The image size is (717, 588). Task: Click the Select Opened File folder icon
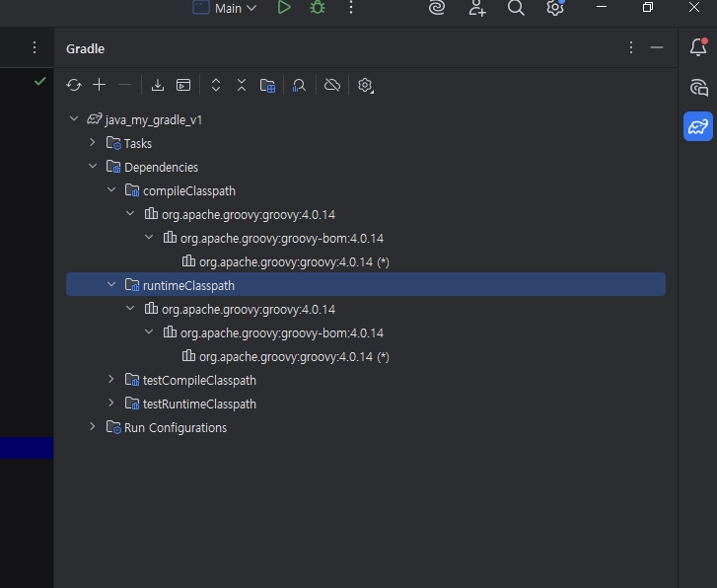click(267, 85)
